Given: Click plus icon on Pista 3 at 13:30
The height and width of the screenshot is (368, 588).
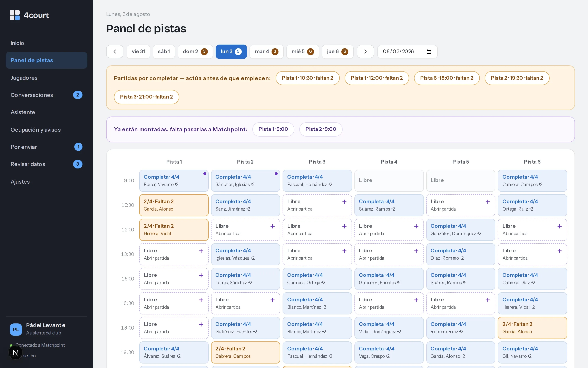Looking at the screenshot, I should tap(344, 251).
